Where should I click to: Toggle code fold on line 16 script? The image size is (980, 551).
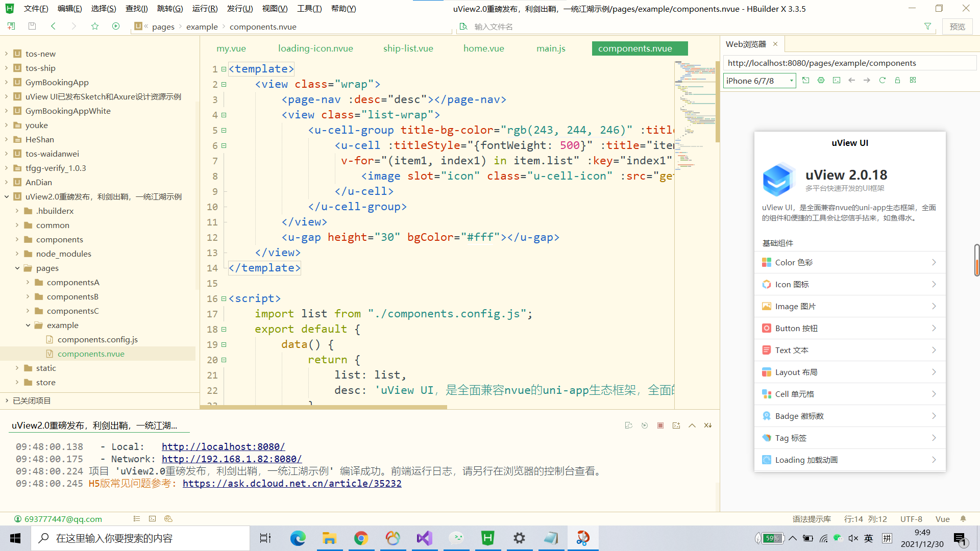(224, 299)
